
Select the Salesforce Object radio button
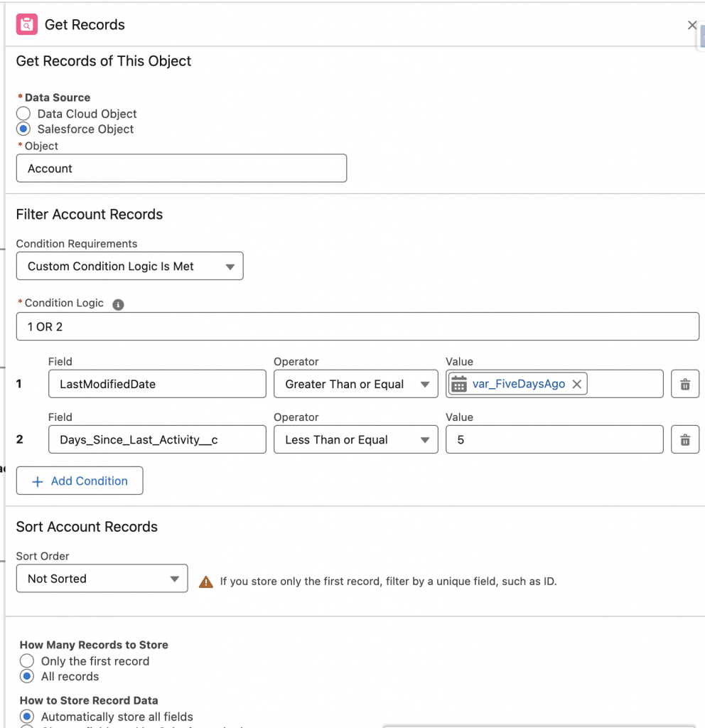(24, 129)
